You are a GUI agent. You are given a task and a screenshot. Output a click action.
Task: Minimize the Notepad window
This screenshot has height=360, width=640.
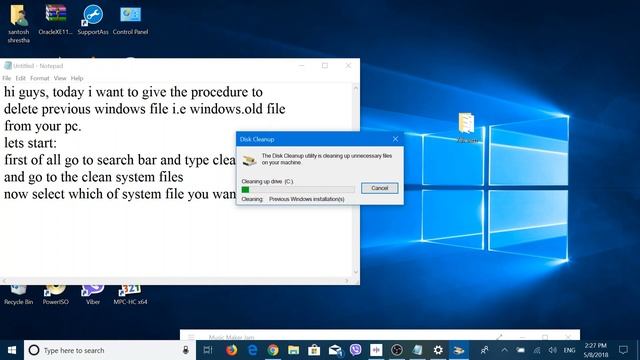[x=302, y=65]
